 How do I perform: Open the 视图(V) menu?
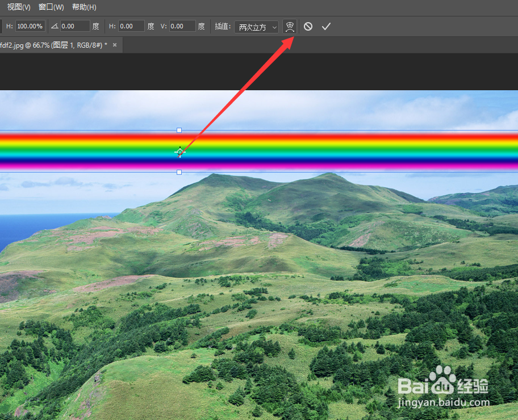(19, 7)
